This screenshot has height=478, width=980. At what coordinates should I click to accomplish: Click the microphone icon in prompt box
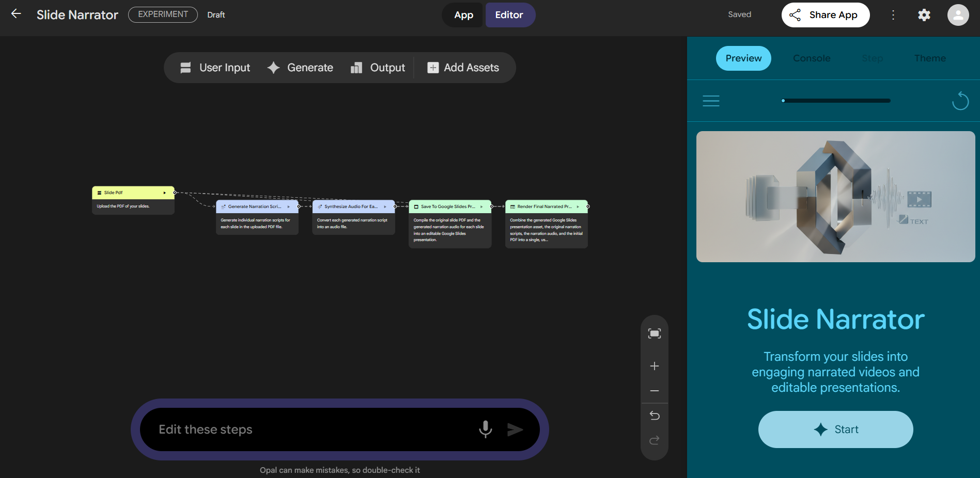[x=485, y=429]
